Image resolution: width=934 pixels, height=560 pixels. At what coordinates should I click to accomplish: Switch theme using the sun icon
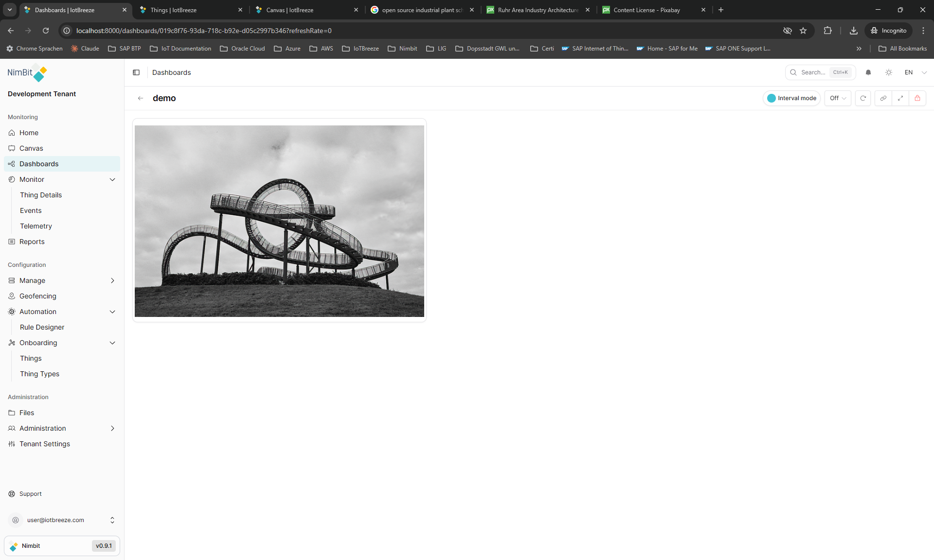tap(889, 72)
